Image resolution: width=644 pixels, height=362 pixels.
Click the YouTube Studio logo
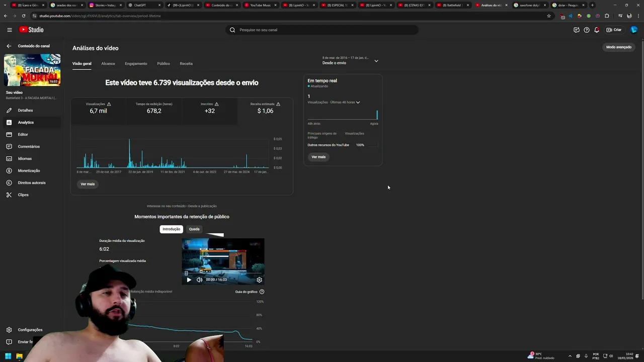31,30
